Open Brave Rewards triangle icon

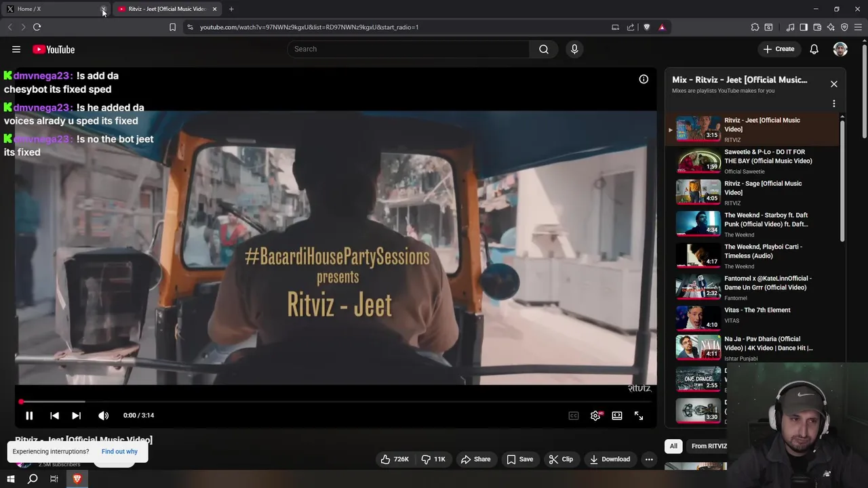662,27
